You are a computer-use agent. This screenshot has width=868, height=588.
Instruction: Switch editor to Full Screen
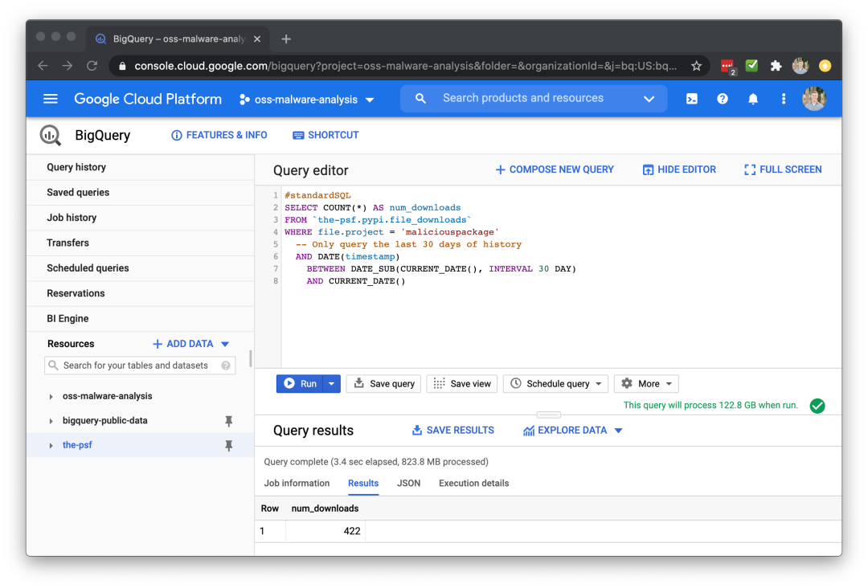click(x=783, y=169)
